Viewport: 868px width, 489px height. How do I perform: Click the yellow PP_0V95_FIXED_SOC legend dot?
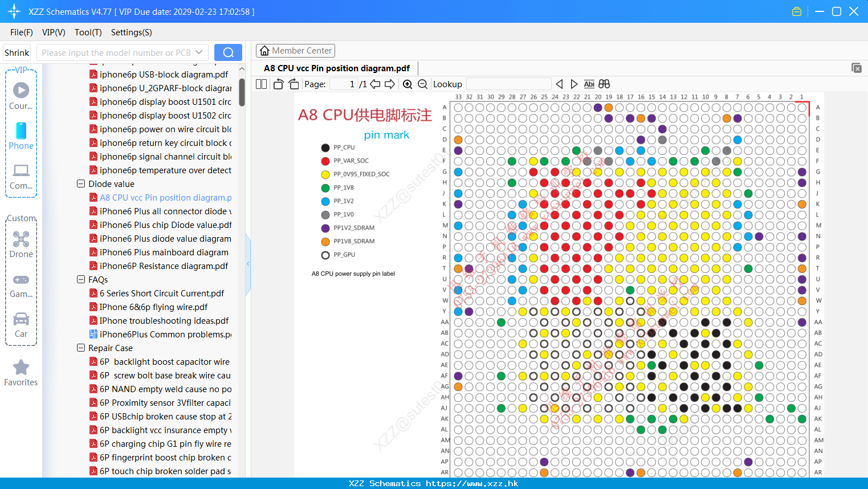325,174
